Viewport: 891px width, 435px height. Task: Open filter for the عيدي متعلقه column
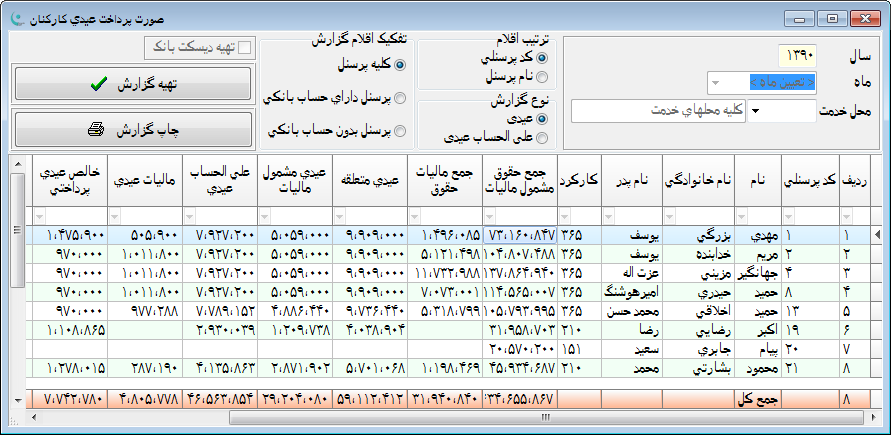(341, 216)
